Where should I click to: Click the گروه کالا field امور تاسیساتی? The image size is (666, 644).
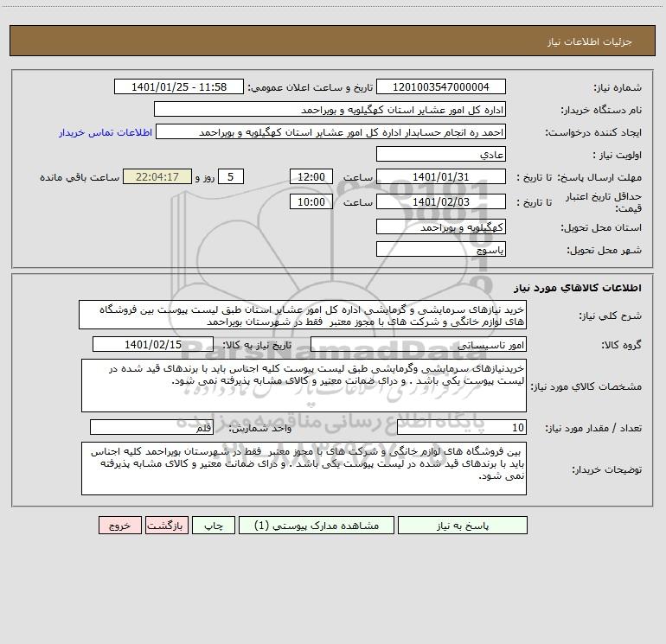tap(419, 344)
